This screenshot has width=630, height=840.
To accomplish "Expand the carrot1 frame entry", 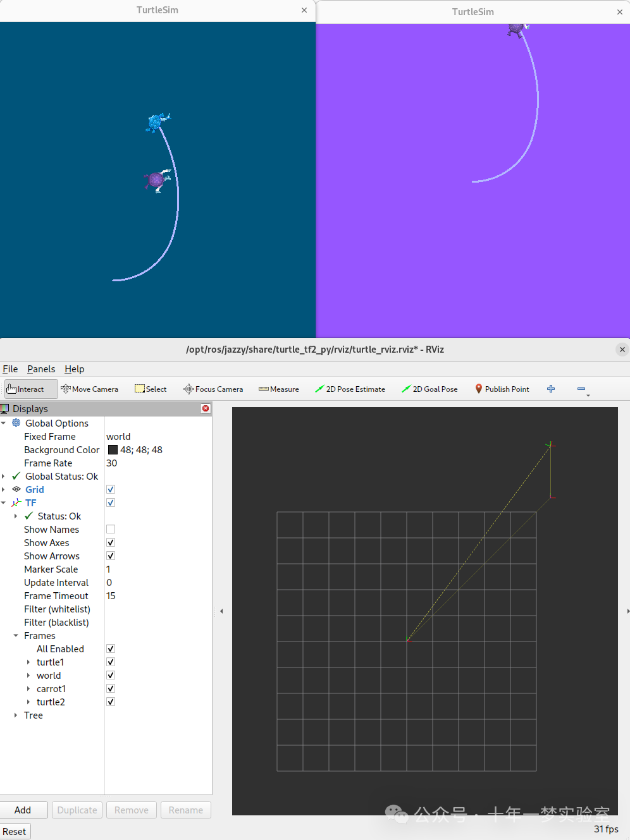I will [x=28, y=688].
